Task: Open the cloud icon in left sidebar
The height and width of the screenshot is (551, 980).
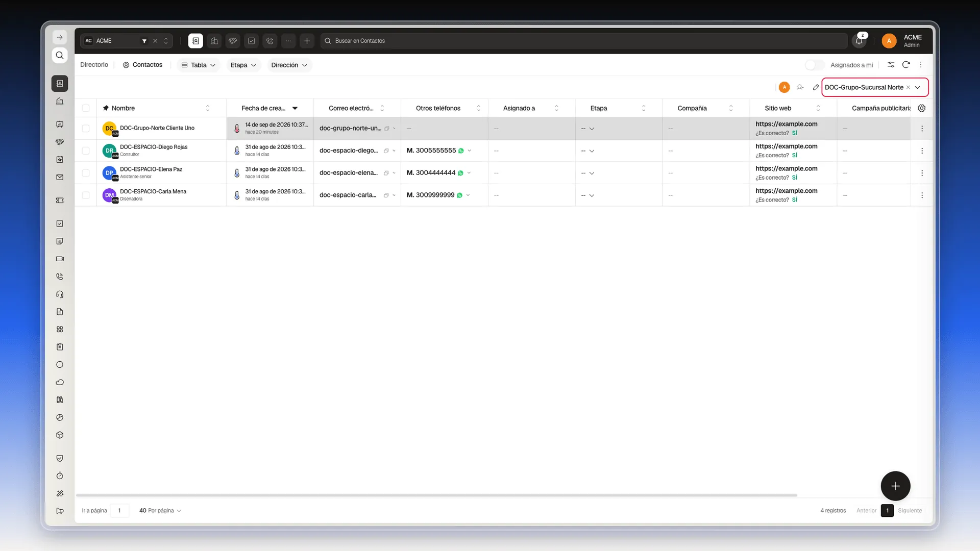Action: (x=60, y=382)
